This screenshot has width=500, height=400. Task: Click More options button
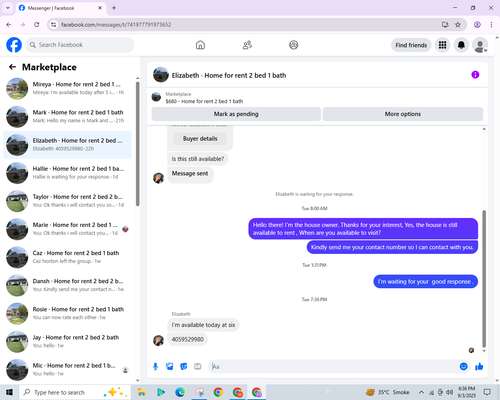click(403, 114)
